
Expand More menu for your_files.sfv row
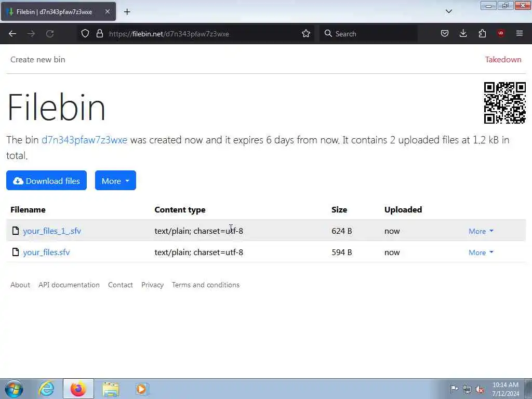pyautogui.click(x=481, y=252)
